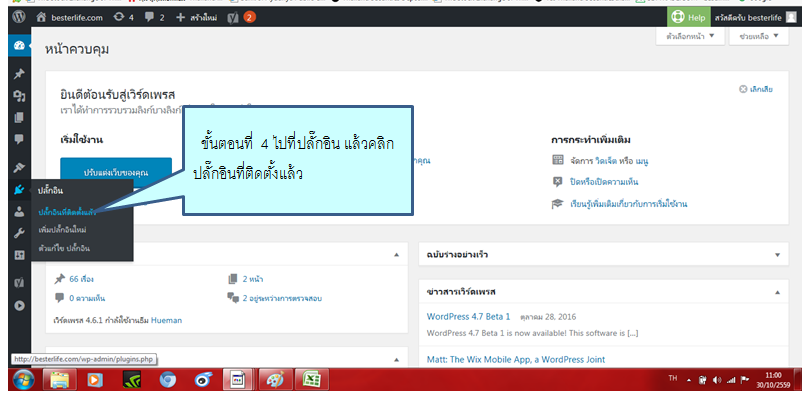This screenshot has height=395, width=805.
Task: Open the Hueman theme link
Action: coord(166,320)
